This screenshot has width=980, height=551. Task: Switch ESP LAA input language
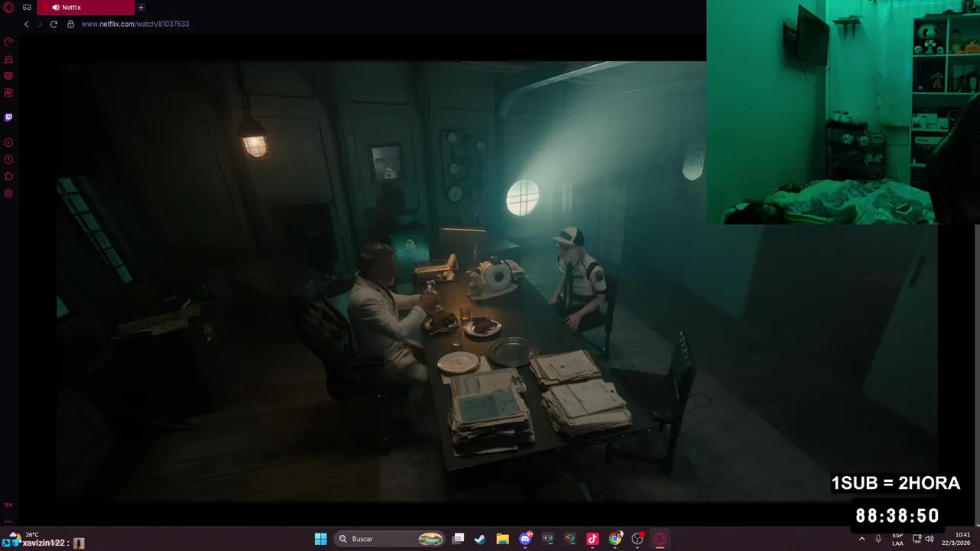coord(897,539)
